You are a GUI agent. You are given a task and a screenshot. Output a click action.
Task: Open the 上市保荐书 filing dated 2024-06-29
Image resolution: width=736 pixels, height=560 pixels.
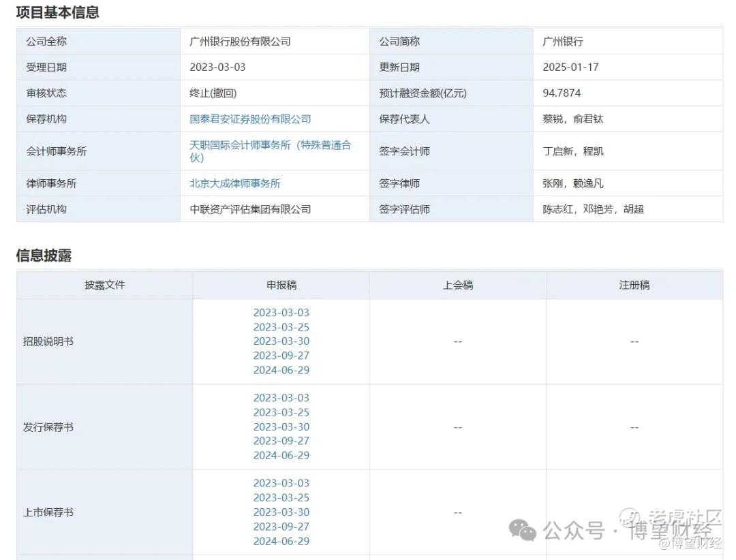coord(281,541)
